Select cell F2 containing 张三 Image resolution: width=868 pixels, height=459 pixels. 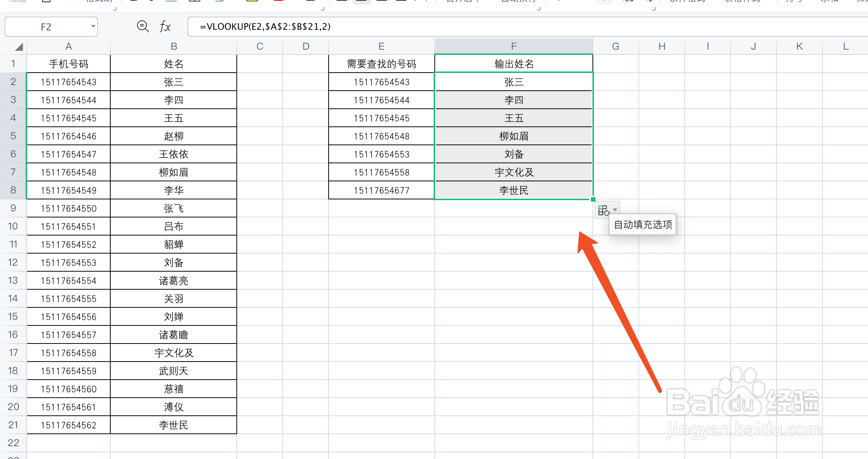(x=514, y=82)
